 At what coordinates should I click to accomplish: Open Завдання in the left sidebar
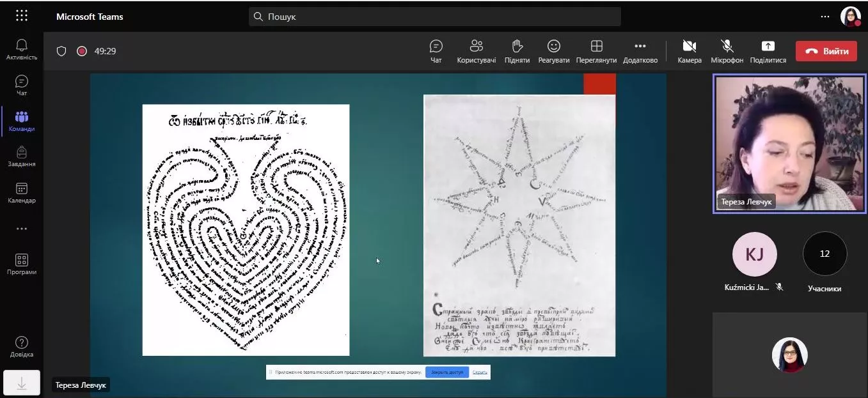22,156
